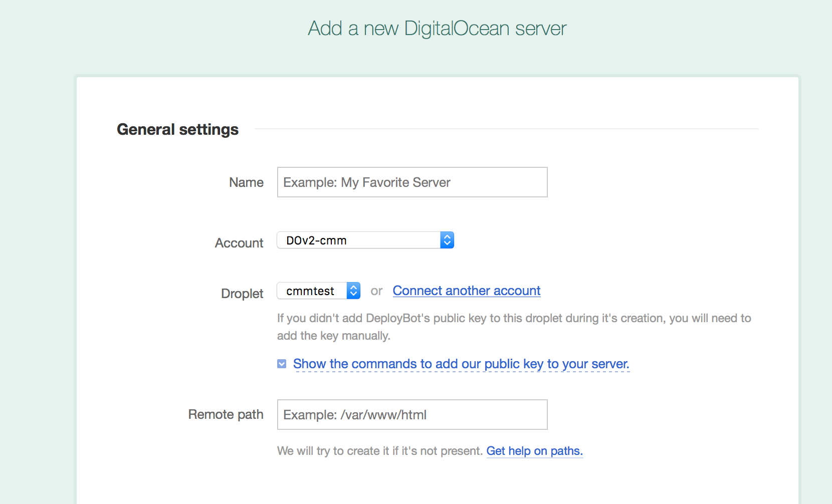This screenshot has height=504, width=832.
Task: Click the Add a new DigitalOcean server heading
Action: pyautogui.click(x=437, y=29)
